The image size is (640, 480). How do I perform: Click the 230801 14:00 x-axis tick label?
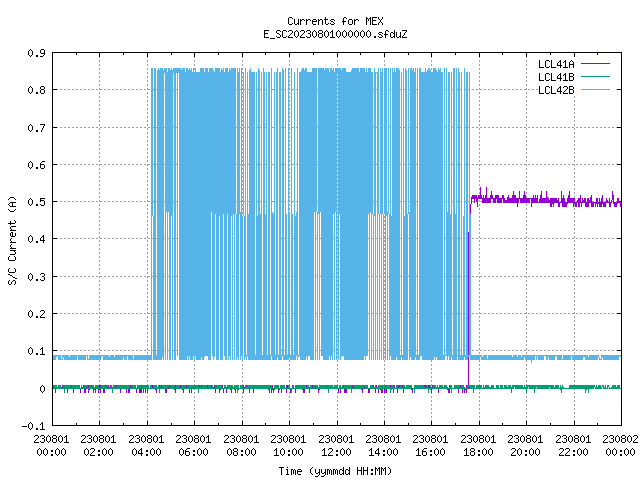pyautogui.click(x=383, y=446)
